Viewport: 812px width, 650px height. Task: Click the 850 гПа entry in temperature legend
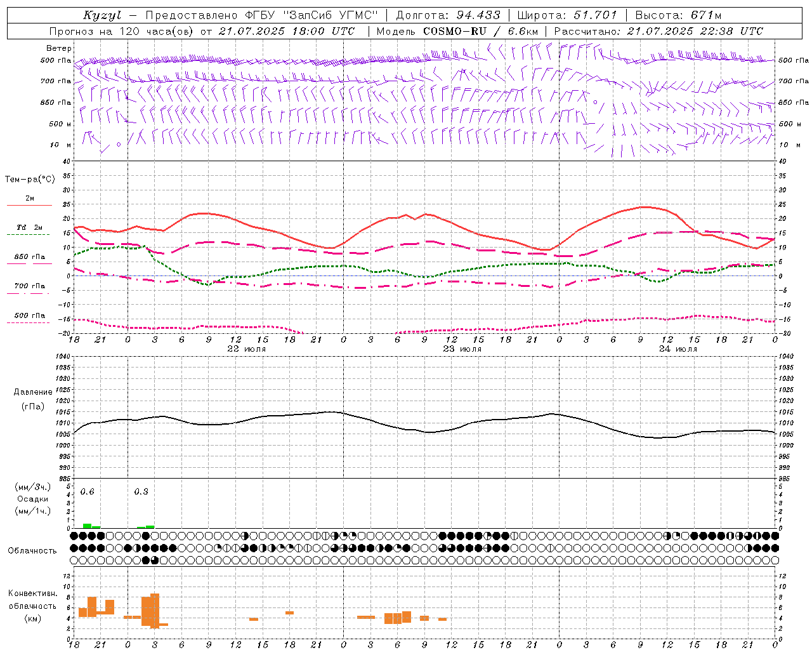30,257
